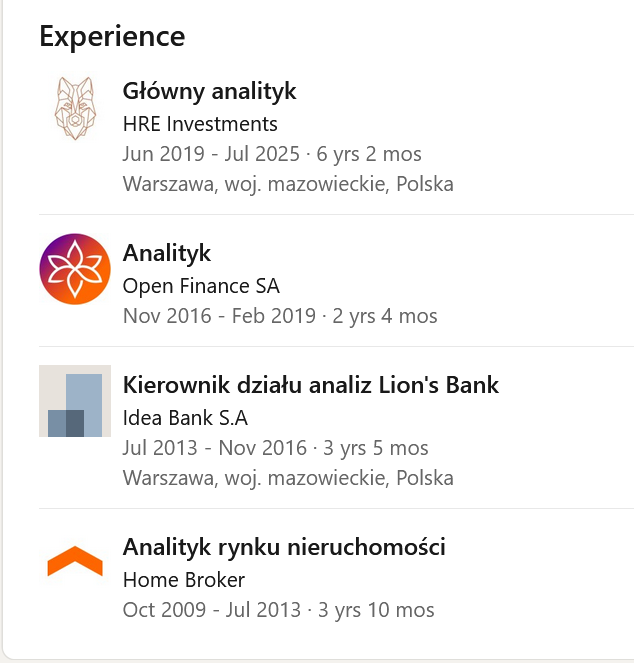Visit the Home Broker company name
The image size is (634, 663).
184,579
